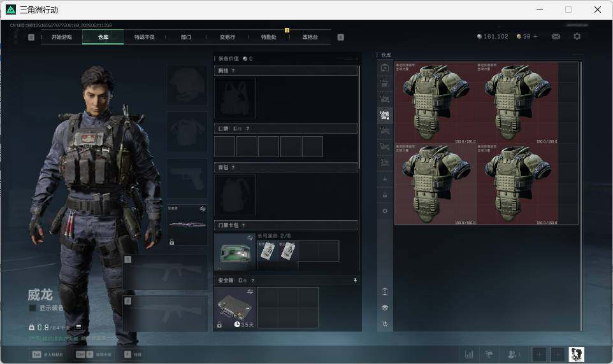Select the empty body armor slot
The width and height of the screenshot is (613, 364).
pos(187,132)
